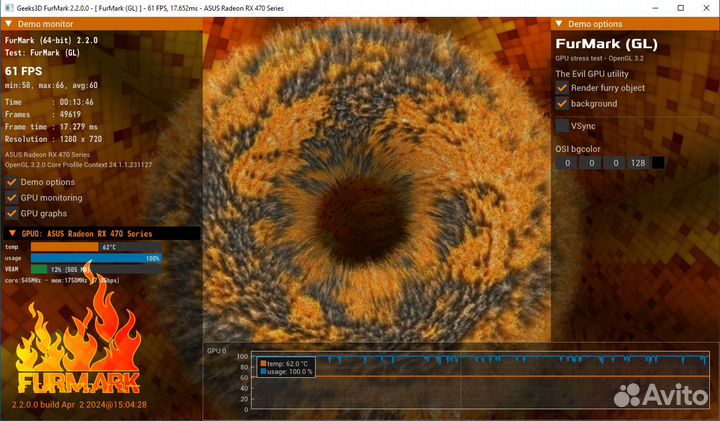Enable the VSync checkbox
Screen dimensions: 720x421
[562, 126]
